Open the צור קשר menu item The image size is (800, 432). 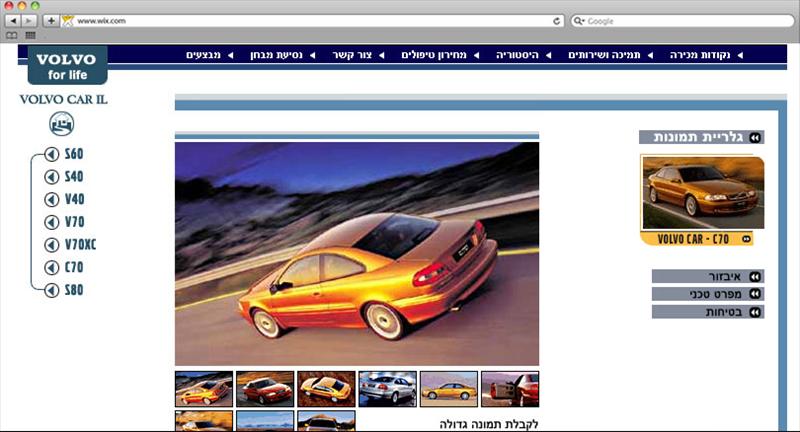coord(352,55)
